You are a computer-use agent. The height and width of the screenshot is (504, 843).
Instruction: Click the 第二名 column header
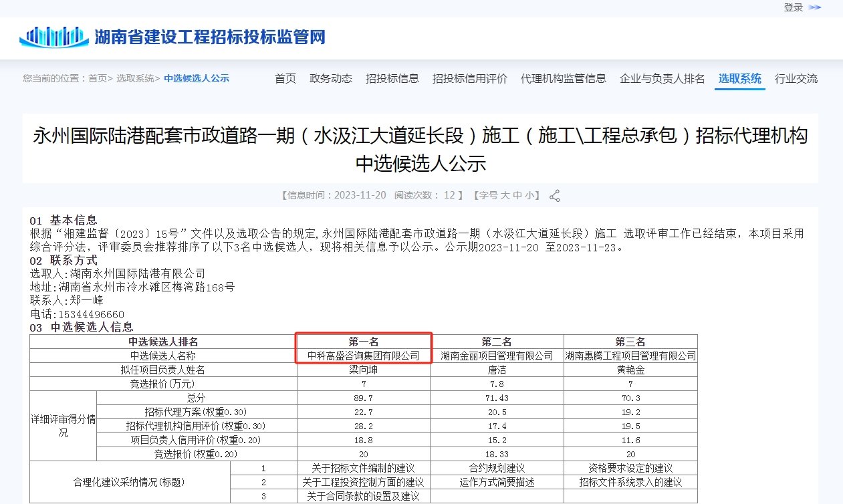497,342
